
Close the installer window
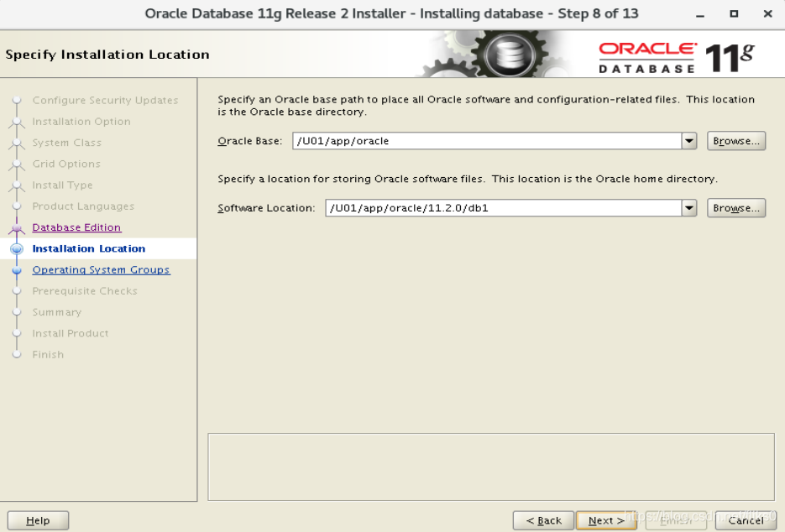click(x=768, y=14)
